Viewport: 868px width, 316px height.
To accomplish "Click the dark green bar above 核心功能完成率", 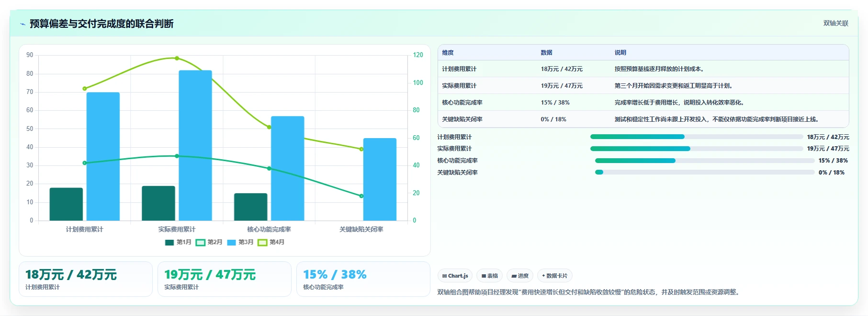I will pos(251,207).
